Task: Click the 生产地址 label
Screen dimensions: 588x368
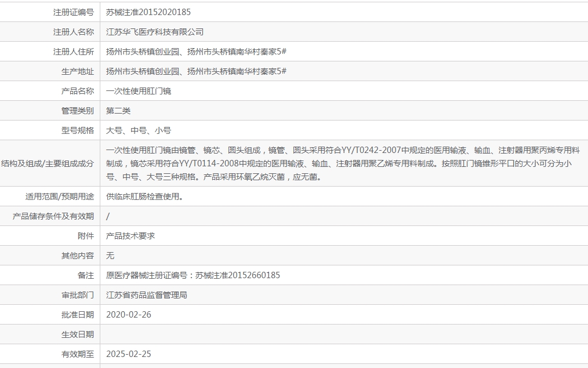Action: [x=78, y=72]
